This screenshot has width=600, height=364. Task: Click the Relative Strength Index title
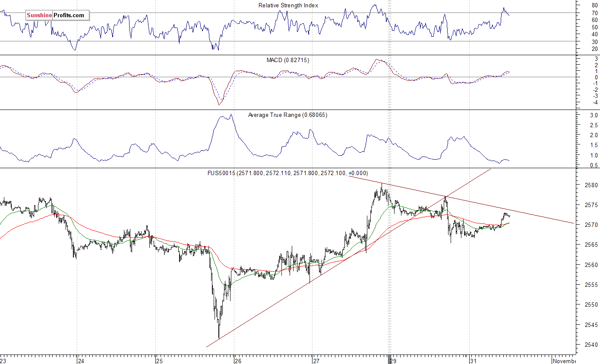(288, 5)
